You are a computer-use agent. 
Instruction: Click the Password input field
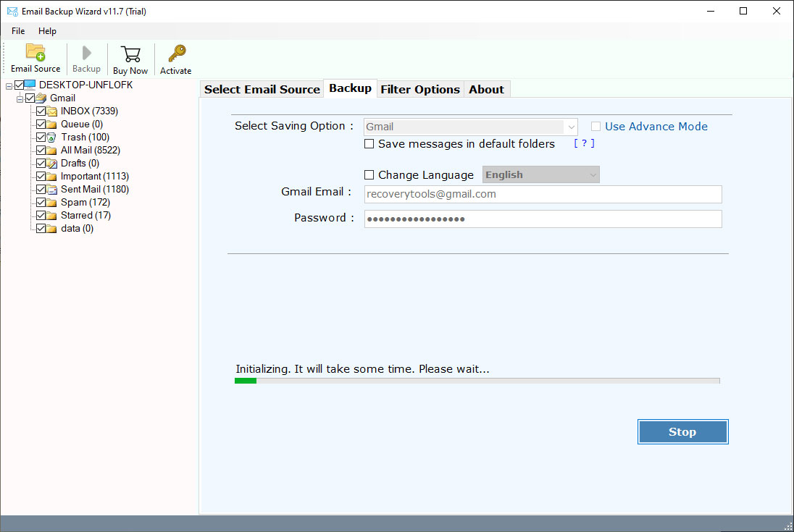click(543, 219)
